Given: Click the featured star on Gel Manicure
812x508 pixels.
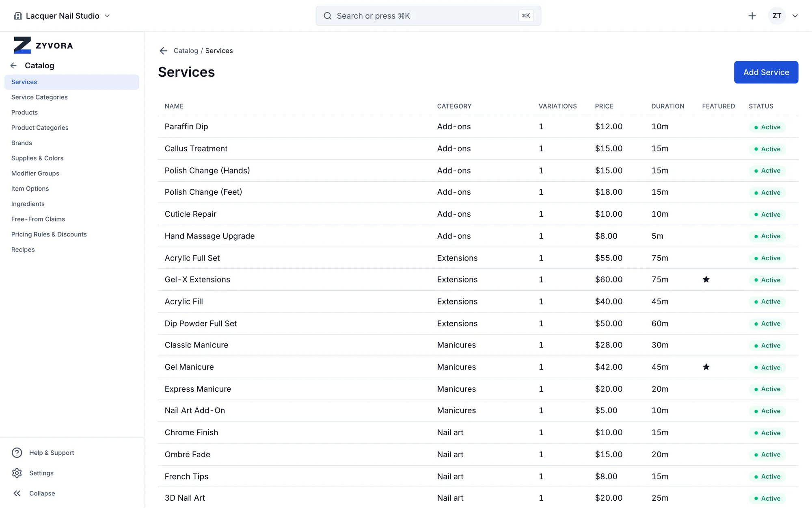Looking at the screenshot, I should (706, 367).
